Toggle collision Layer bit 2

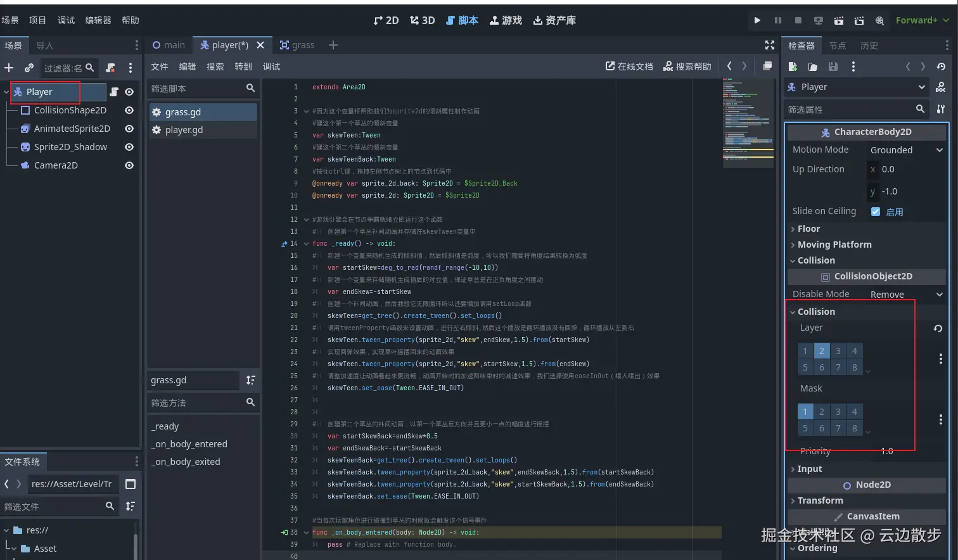(x=822, y=351)
